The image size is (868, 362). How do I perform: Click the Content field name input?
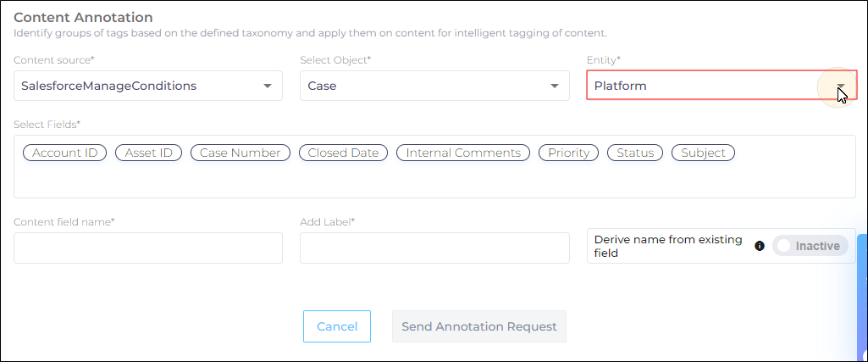[148, 248]
